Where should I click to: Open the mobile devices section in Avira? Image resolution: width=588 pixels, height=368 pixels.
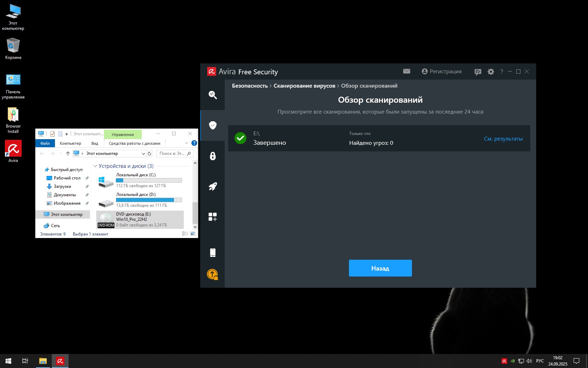pyautogui.click(x=212, y=253)
